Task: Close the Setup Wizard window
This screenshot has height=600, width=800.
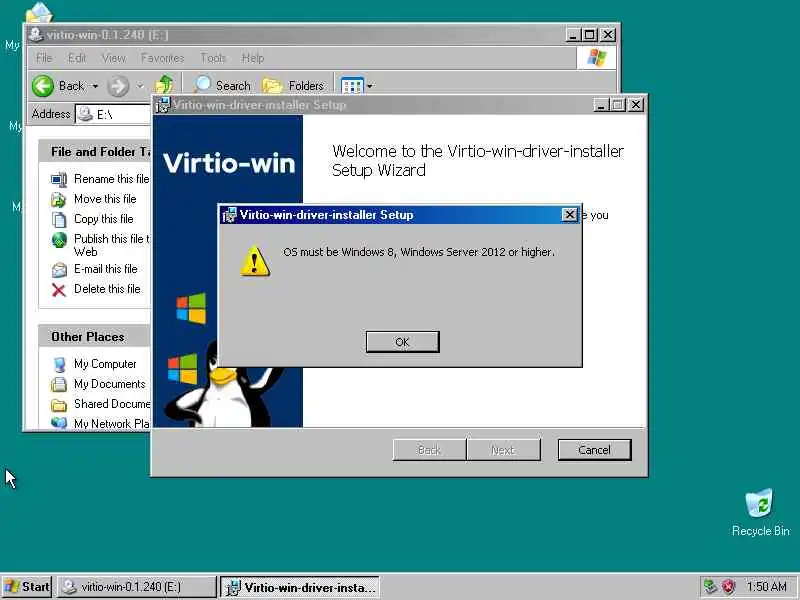Action: tap(636, 105)
